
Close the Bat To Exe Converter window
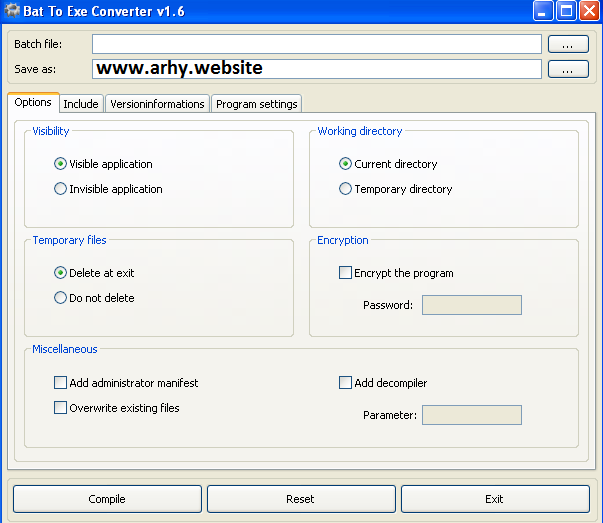pyautogui.click(x=589, y=10)
